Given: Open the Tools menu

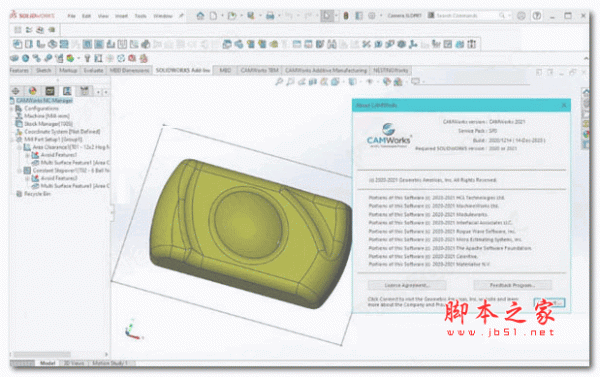Looking at the screenshot, I should pyautogui.click(x=140, y=16).
